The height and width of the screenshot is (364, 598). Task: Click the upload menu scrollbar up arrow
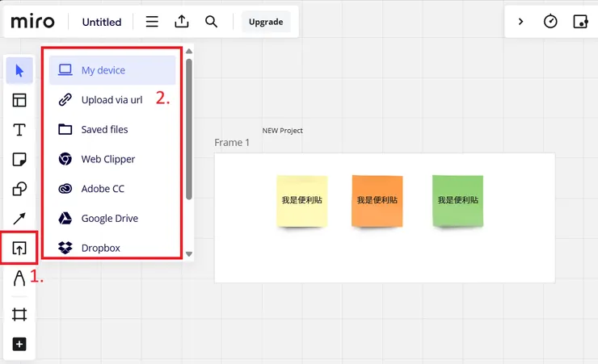pyautogui.click(x=189, y=51)
